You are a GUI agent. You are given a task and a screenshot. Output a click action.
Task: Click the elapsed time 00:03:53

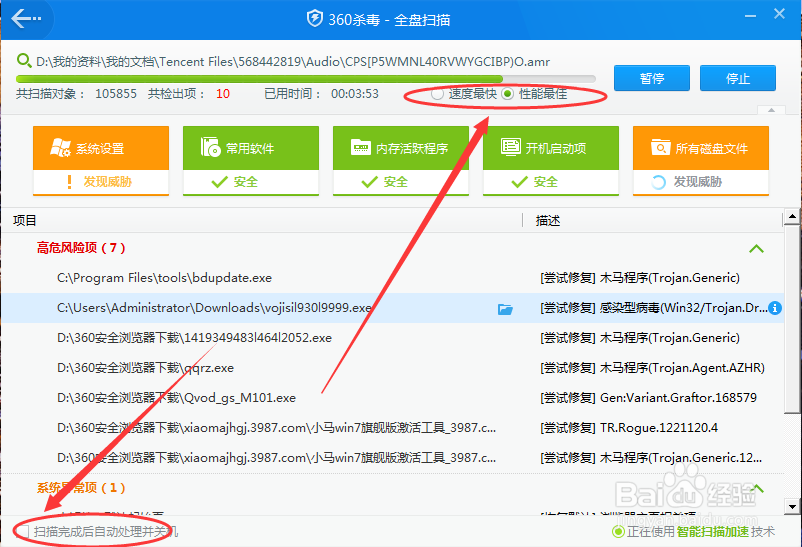point(355,94)
